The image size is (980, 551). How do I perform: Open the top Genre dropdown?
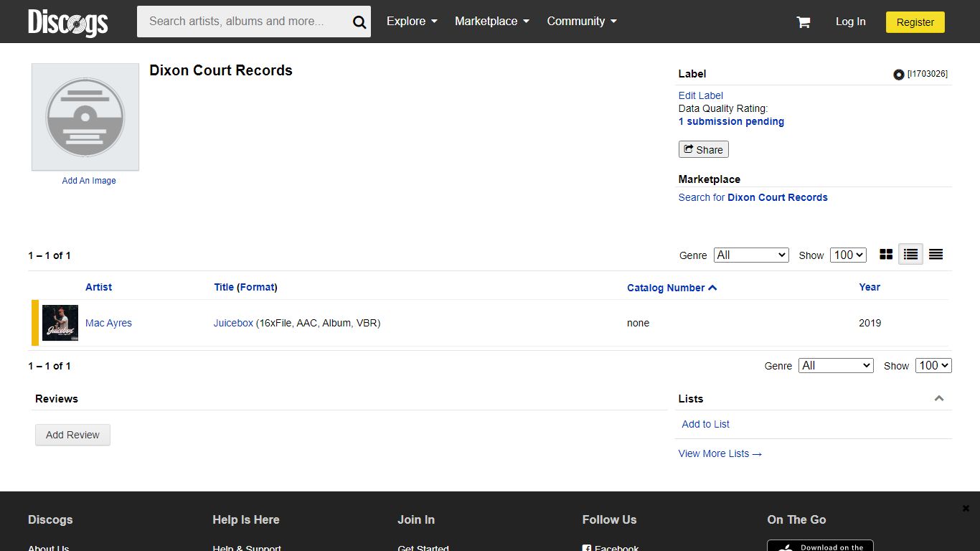751,255
